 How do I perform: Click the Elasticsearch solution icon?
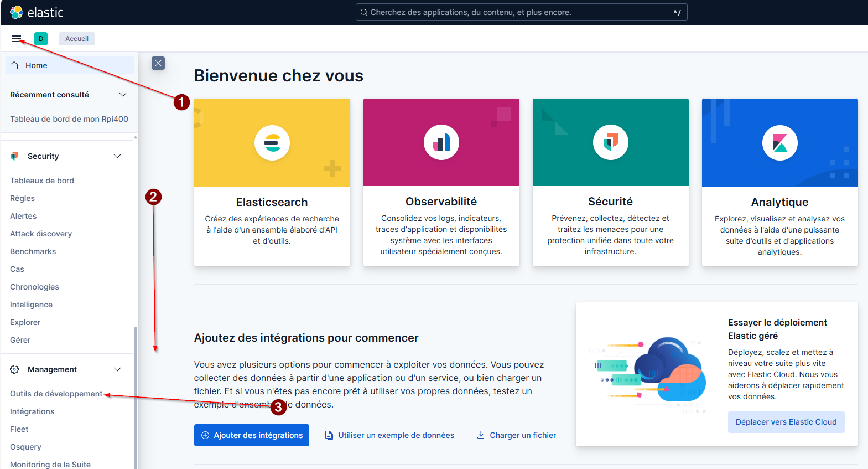(272, 143)
